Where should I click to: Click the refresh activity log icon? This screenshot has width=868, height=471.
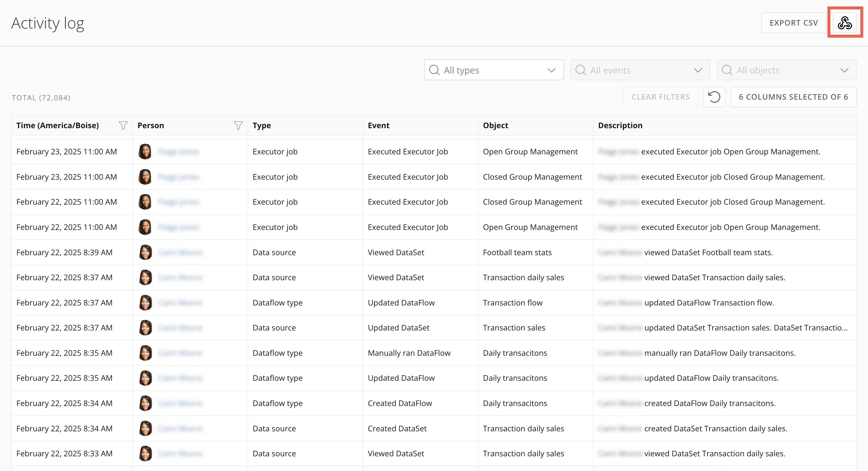click(714, 97)
